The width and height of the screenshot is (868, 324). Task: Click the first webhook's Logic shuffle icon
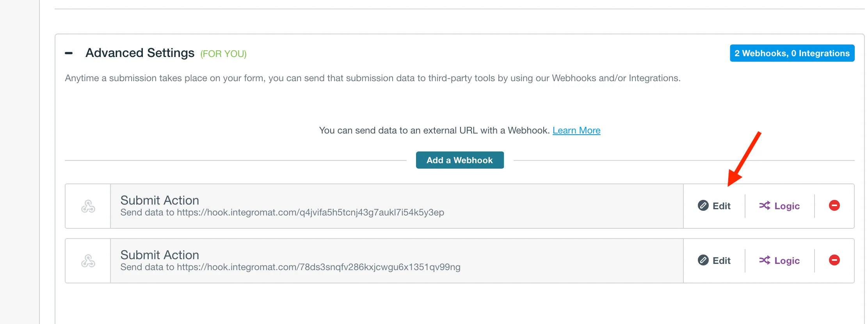[x=764, y=205]
